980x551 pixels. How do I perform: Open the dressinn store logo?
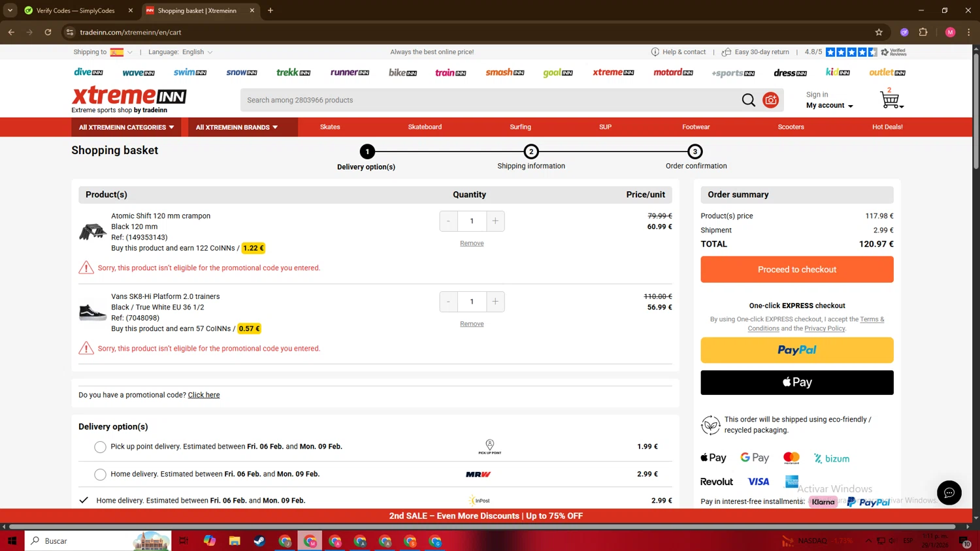pos(790,72)
